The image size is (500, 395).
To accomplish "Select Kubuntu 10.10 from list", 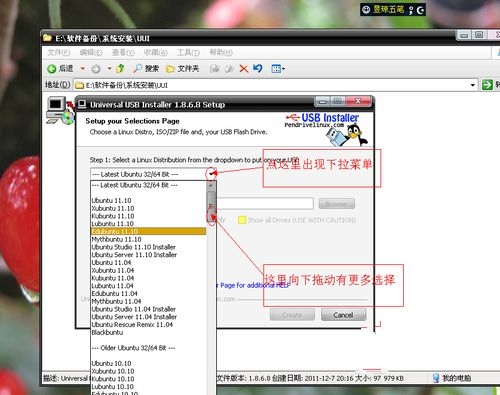I will (148, 379).
